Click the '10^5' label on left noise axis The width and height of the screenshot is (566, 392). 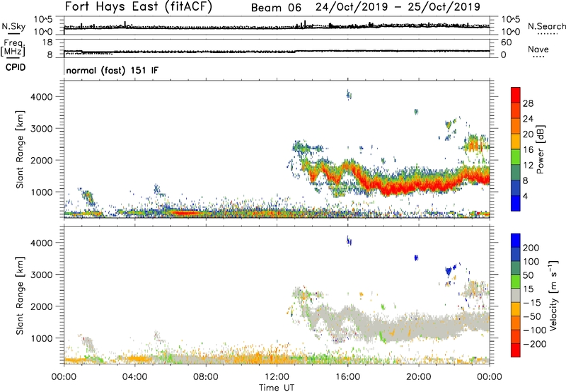[x=43, y=19]
